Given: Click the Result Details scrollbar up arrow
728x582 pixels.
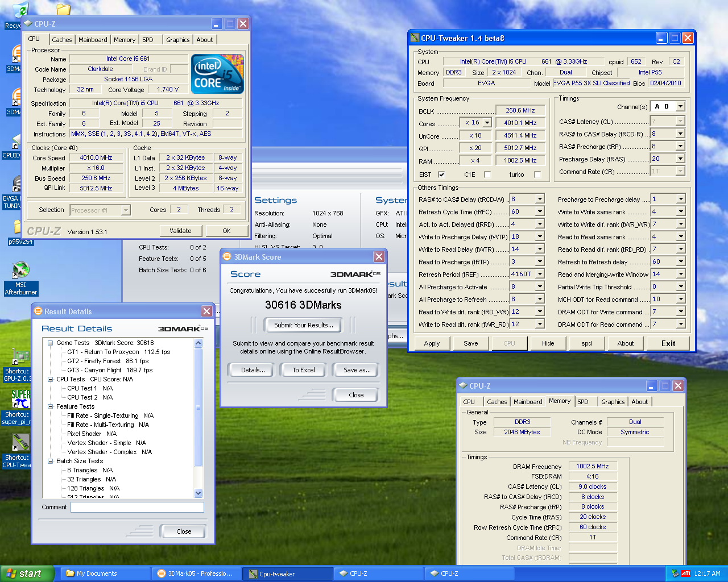Looking at the screenshot, I should [x=198, y=343].
